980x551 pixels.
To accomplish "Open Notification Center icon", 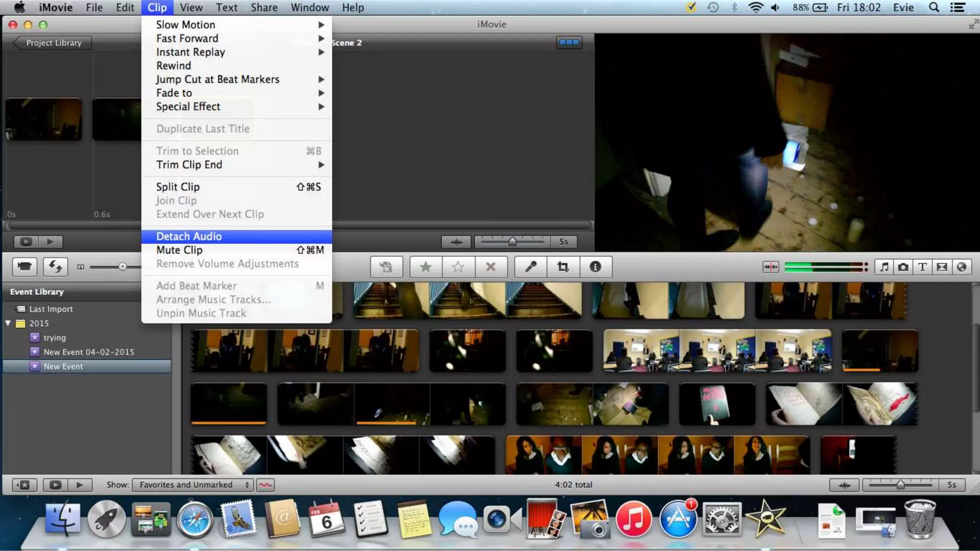I will (x=958, y=7).
